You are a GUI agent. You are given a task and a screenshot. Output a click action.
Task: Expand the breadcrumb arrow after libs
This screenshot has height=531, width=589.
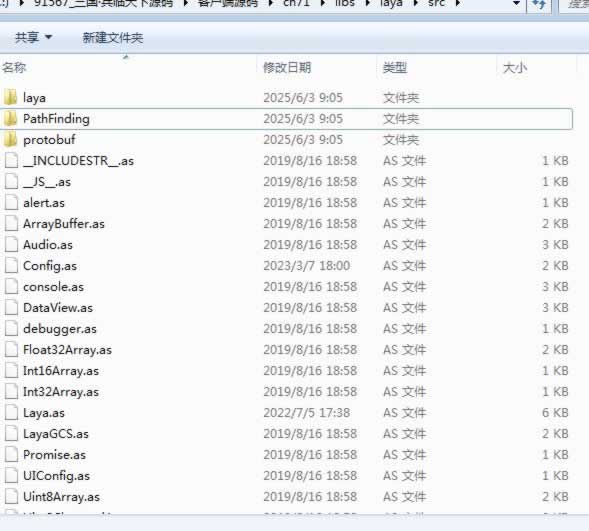coord(367,4)
